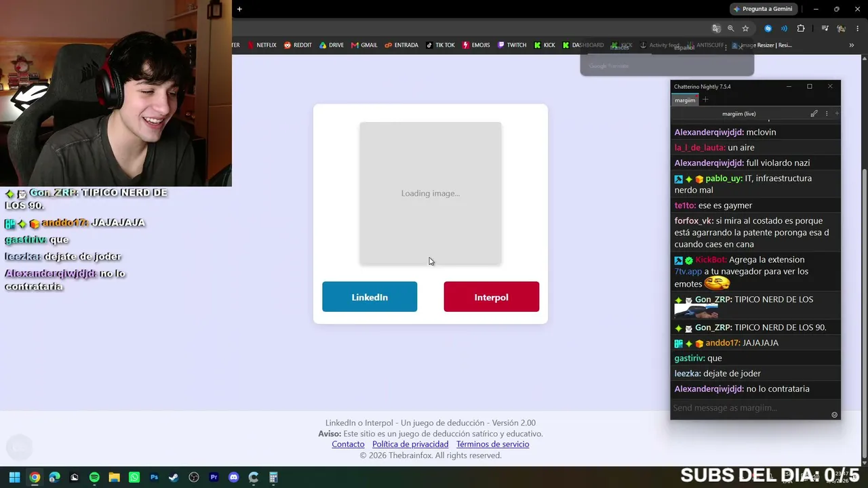The width and height of the screenshot is (868, 488).
Task: Click KickBot username in Chatterino chat
Action: 711,260
